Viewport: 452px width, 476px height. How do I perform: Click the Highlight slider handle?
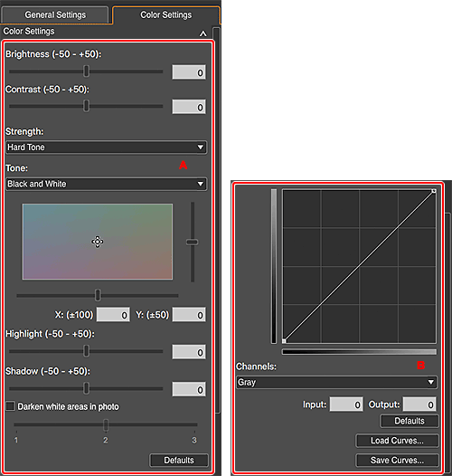click(87, 351)
